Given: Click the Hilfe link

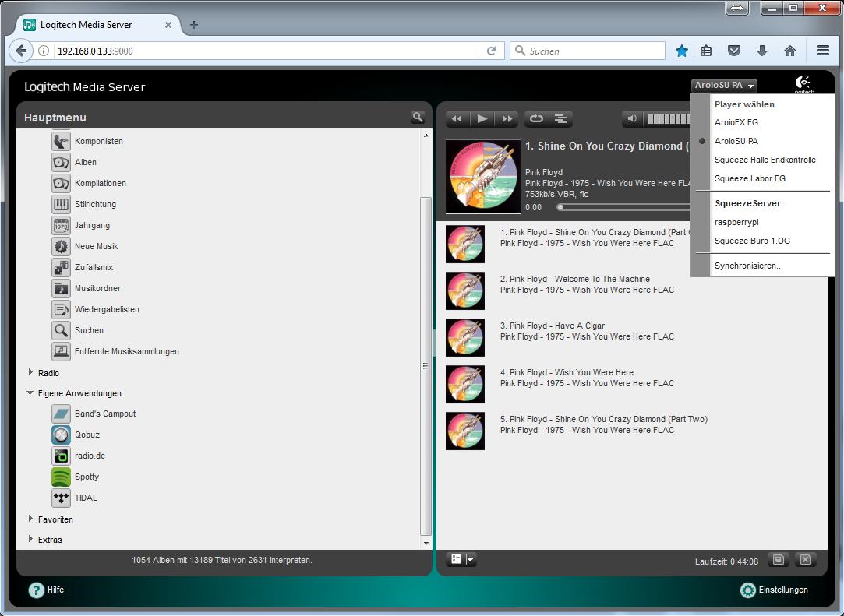Looking at the screenshot, I should pos(55,590).
